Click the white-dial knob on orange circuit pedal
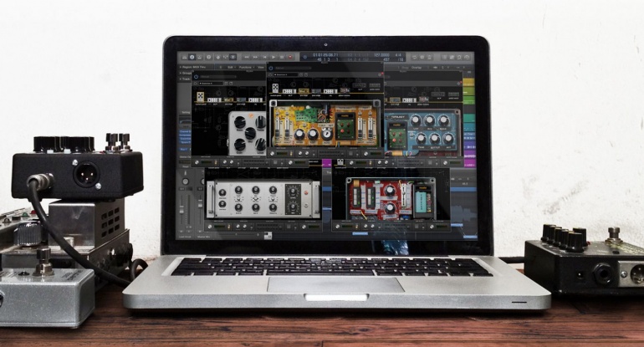The width and height of the screenshot is (644, 347). 327,135
